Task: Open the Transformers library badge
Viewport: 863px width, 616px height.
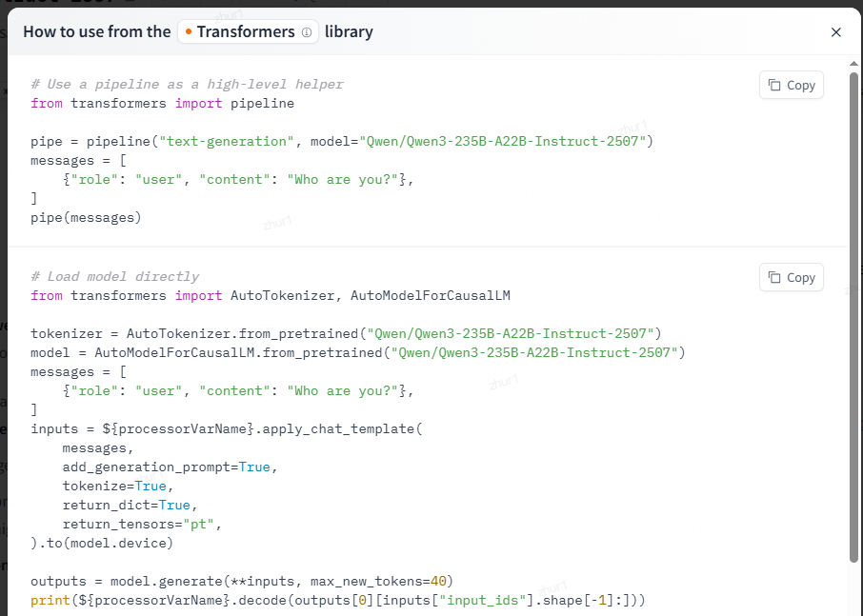Action: click(x=248, y=32)
